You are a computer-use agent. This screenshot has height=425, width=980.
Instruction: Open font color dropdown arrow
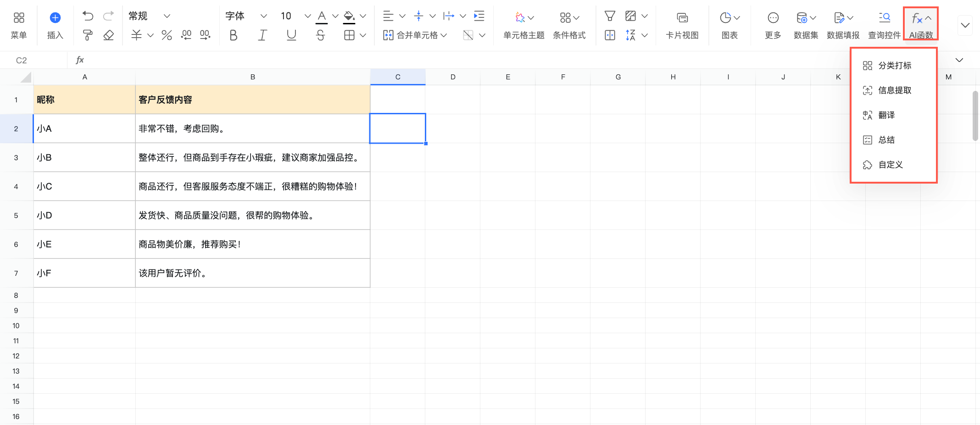click(x=335, y=17)
